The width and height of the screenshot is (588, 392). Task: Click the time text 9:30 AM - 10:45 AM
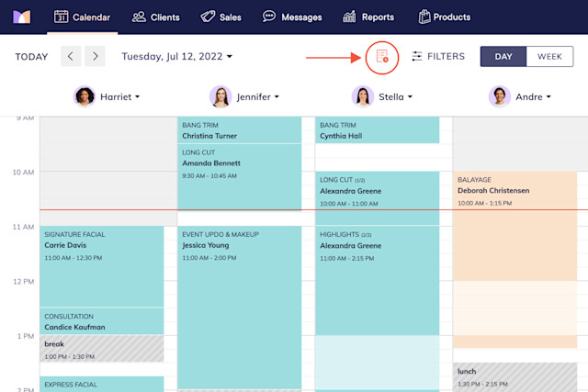pyautogui.click(x=209, y=175)
